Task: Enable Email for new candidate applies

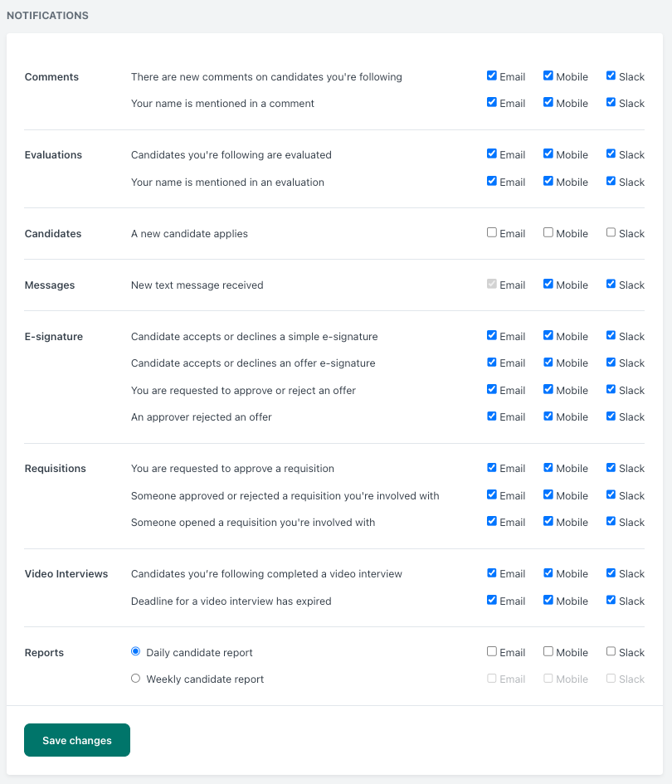Action: click(491, 232)
